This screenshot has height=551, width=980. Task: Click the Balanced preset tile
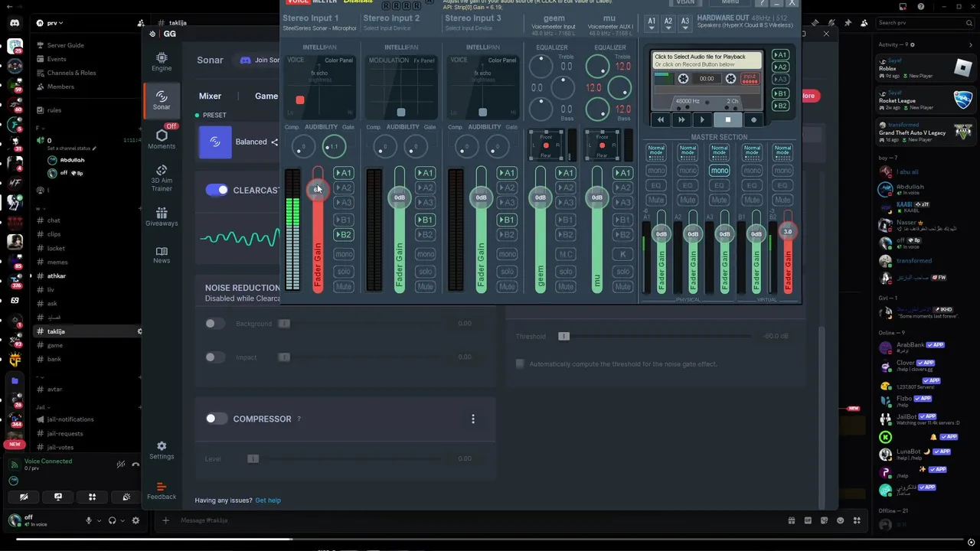215,142
